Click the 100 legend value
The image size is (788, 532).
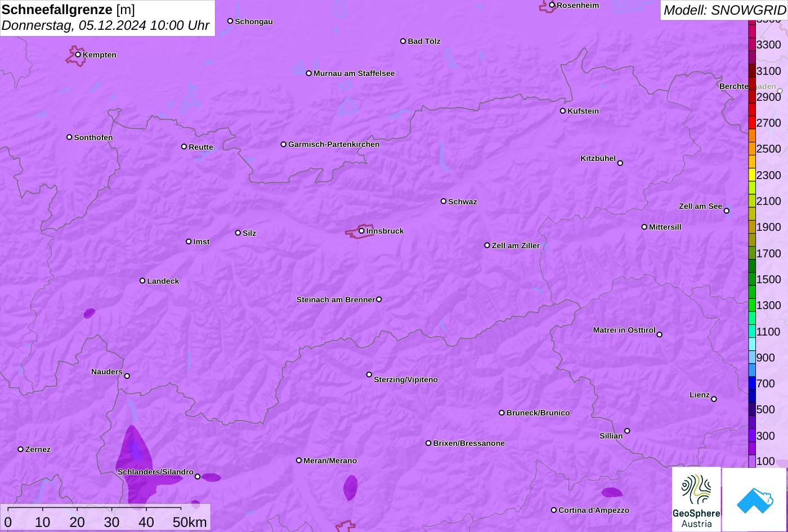[765, 461]
